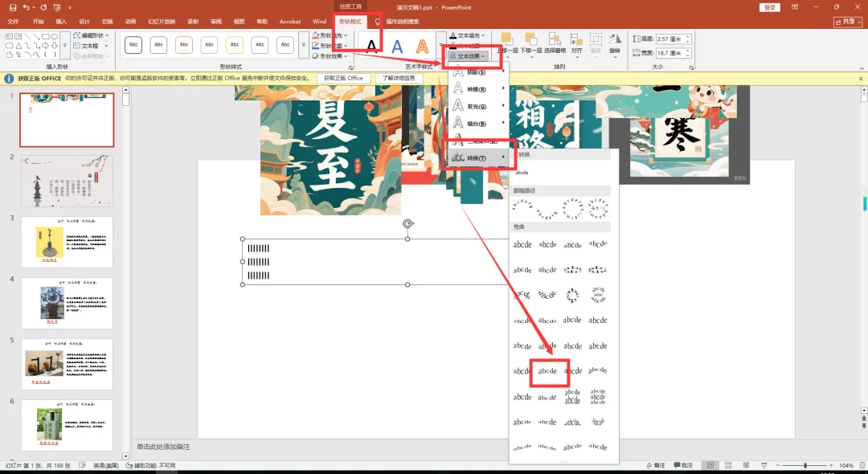Select the first arch follow-path transform
This screenshot has height=474, width=868.
522,209
